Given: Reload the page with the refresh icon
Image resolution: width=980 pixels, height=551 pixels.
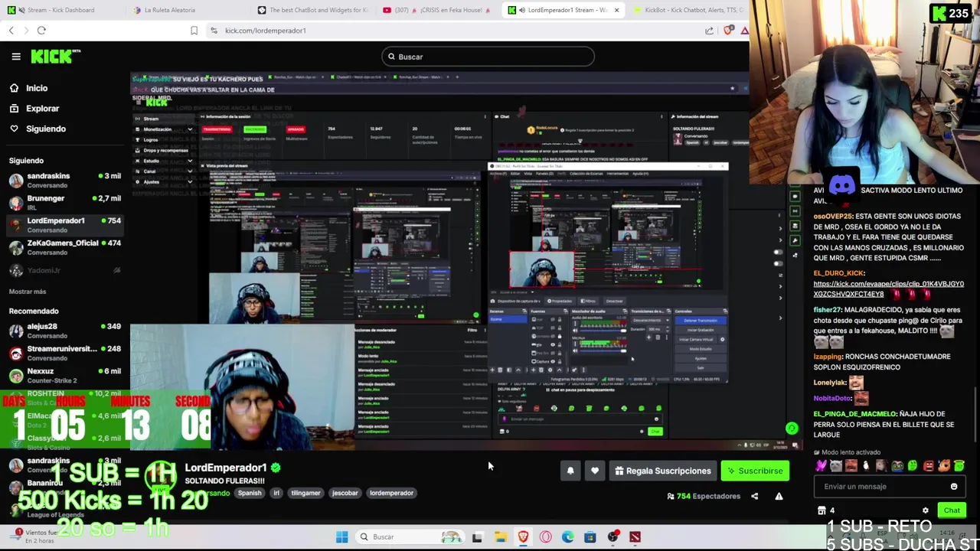Looking at the screenshot, I should pos(41,31).
